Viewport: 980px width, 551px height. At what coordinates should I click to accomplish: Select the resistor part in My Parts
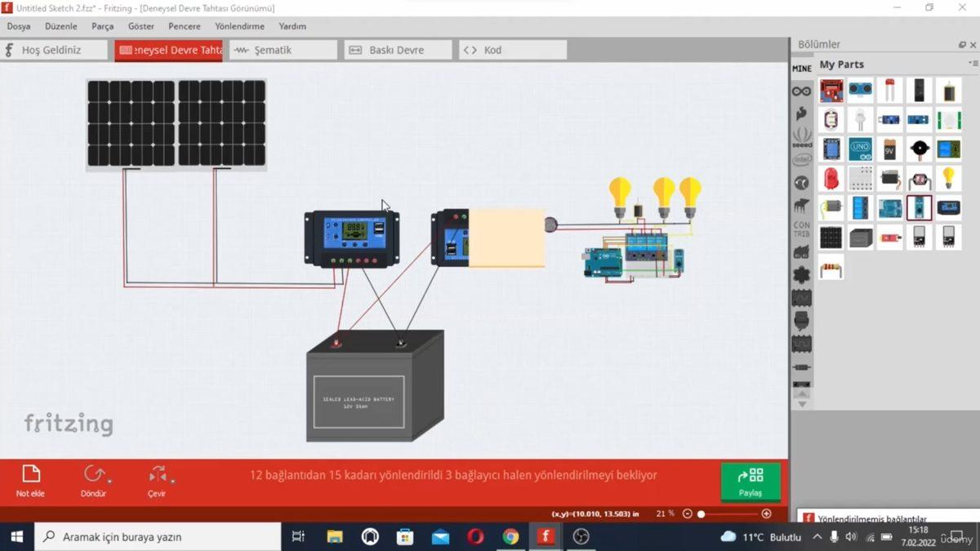pos(831,268)
